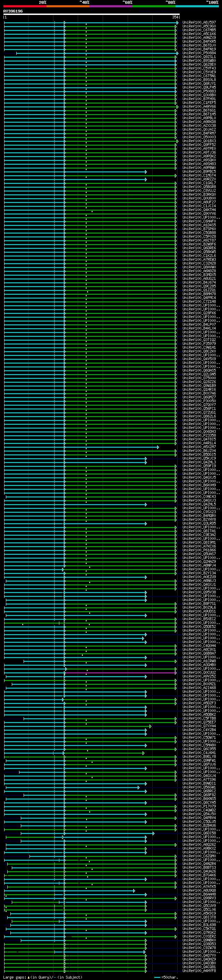This screenshot has height=980, width=222.
Task: Click hit label UniRef100_B6T6G1
Action: [199, 110]
